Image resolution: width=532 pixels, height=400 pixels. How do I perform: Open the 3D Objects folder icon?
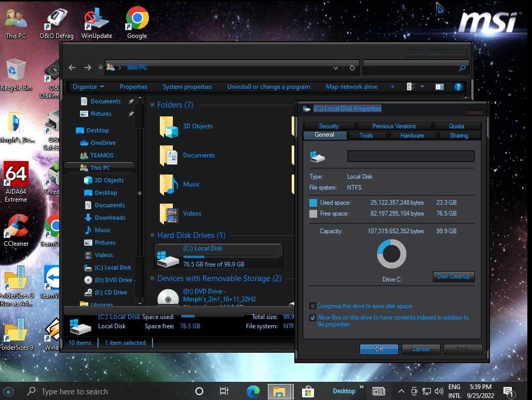pyautogui.click(x=169, y=126)
